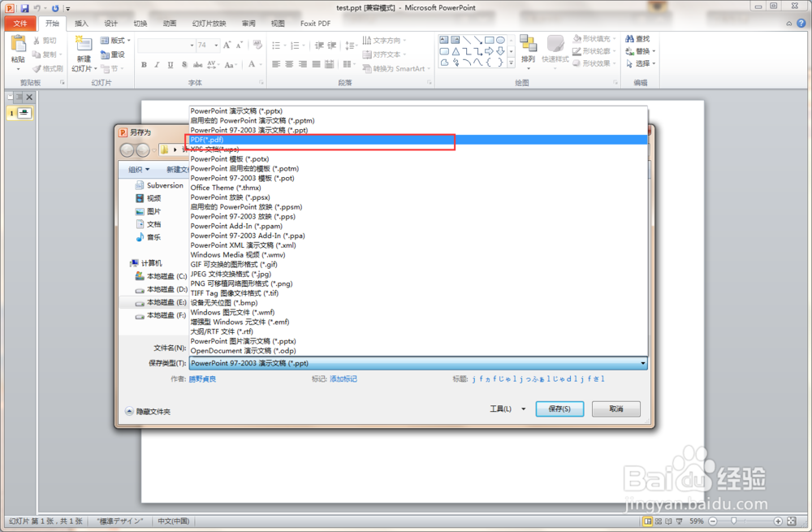Click the New Slide icon

coord(84,44)
